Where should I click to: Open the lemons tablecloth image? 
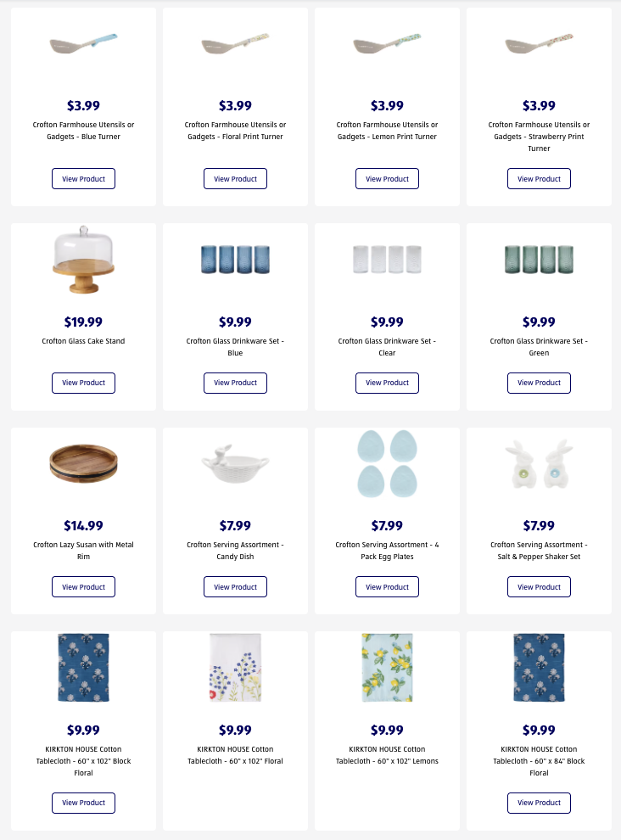tap(387, 668)
